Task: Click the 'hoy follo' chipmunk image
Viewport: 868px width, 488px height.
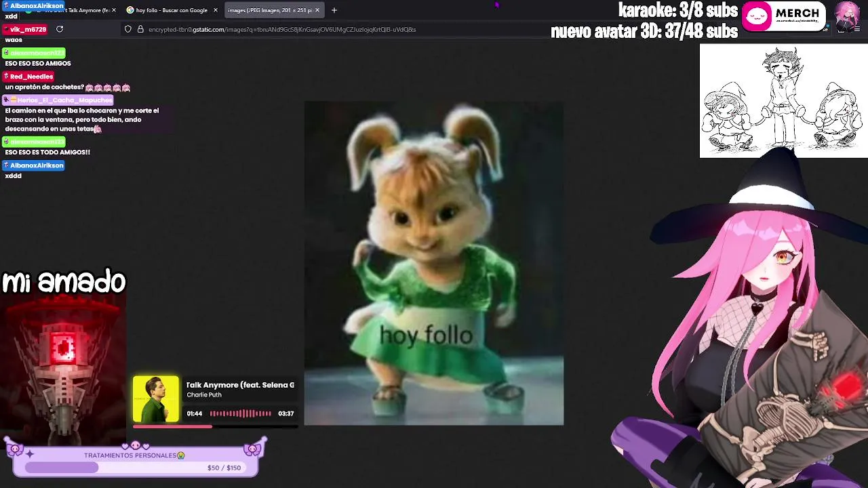Action: 433,263
